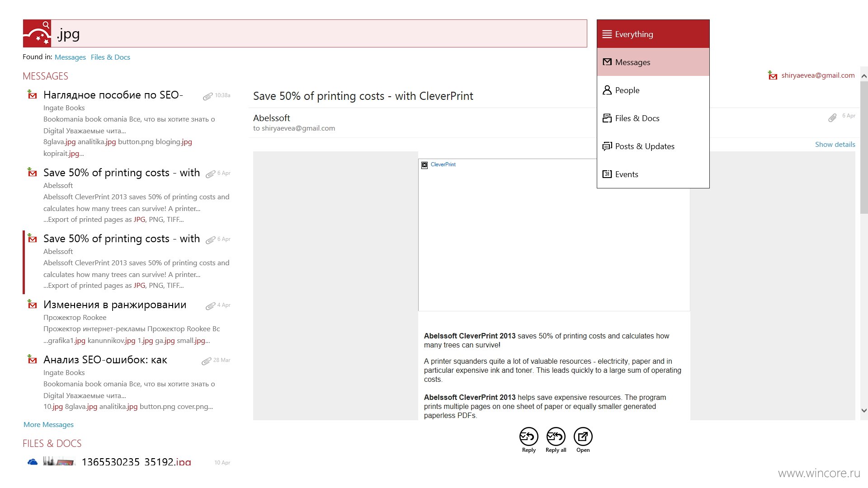Choose People in the filter menu

pos(653,90)
